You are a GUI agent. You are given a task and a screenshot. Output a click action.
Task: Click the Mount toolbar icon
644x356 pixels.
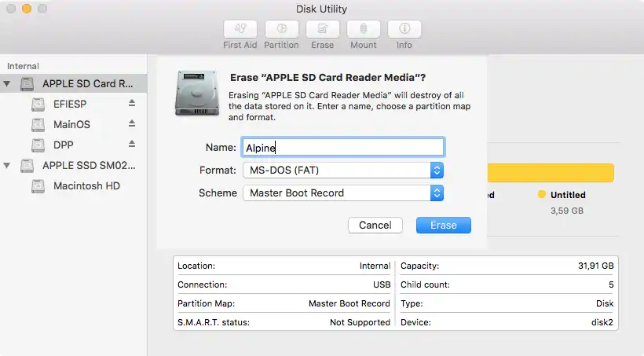pos(364,29)
